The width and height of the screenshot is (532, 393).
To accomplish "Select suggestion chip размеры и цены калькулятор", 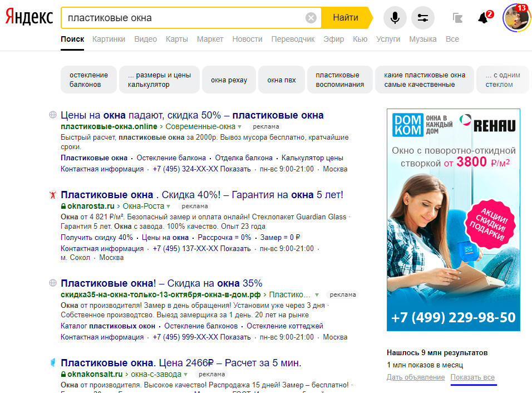I will 159,80.
